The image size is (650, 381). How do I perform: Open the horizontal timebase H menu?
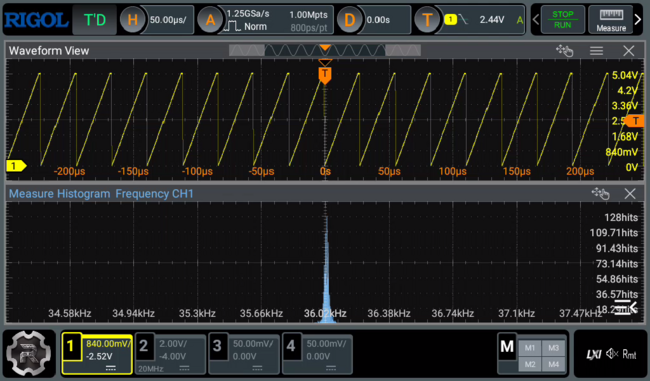coord(132,19)
